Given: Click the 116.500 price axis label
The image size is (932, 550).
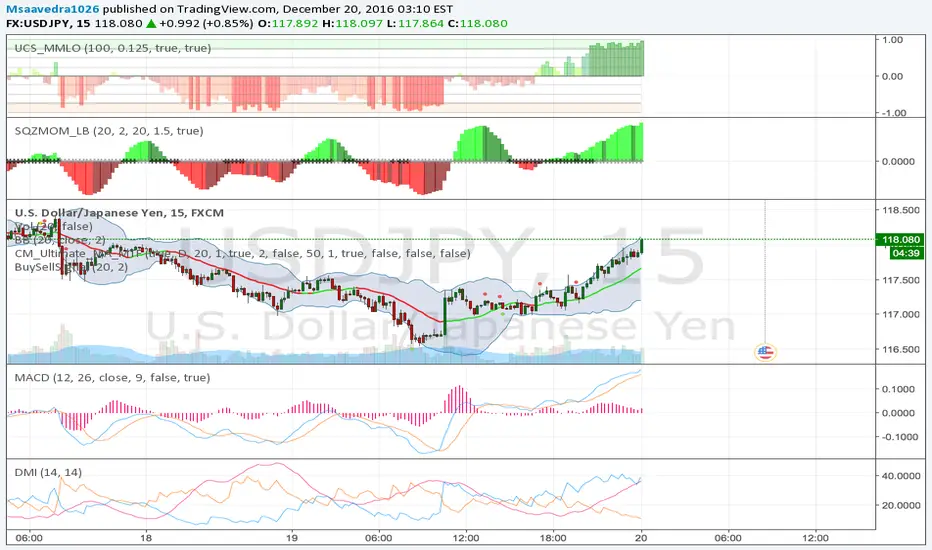Looking at the screenshot, I should [x=900, y=350].
